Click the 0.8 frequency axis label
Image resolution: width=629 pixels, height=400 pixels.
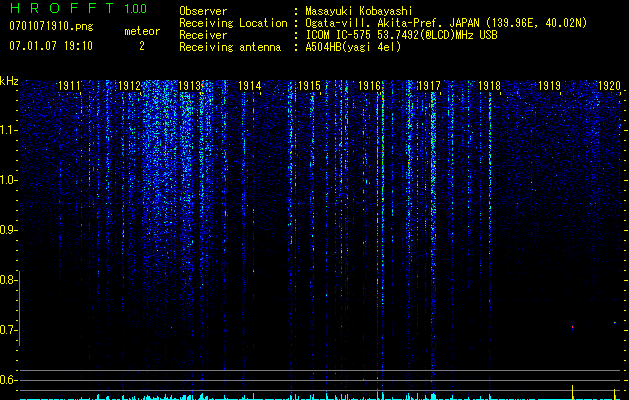[7, 280]
